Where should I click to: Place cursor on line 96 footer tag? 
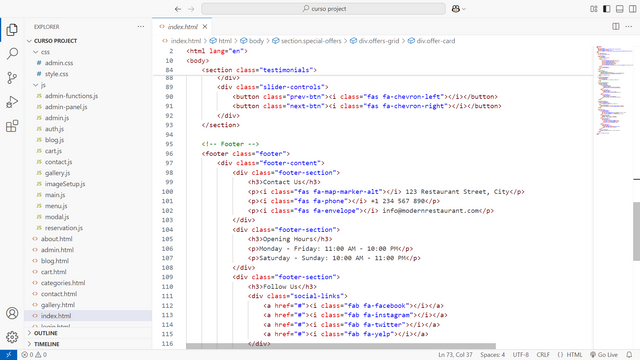click(245, 153)
